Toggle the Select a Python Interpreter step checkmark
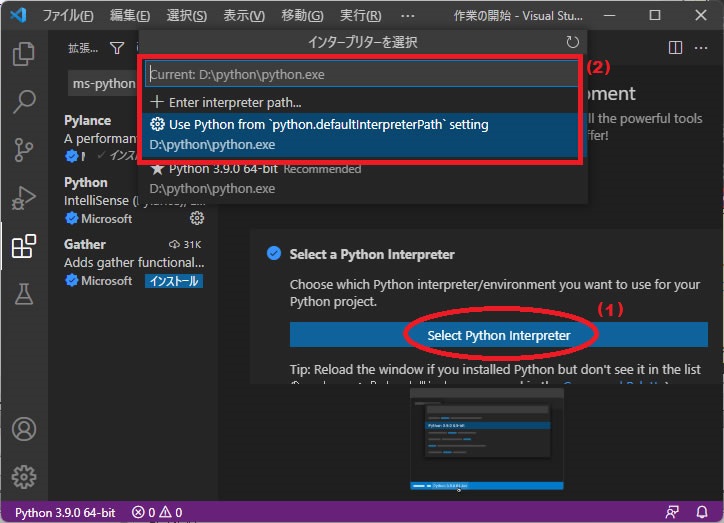 pos(274,254)
